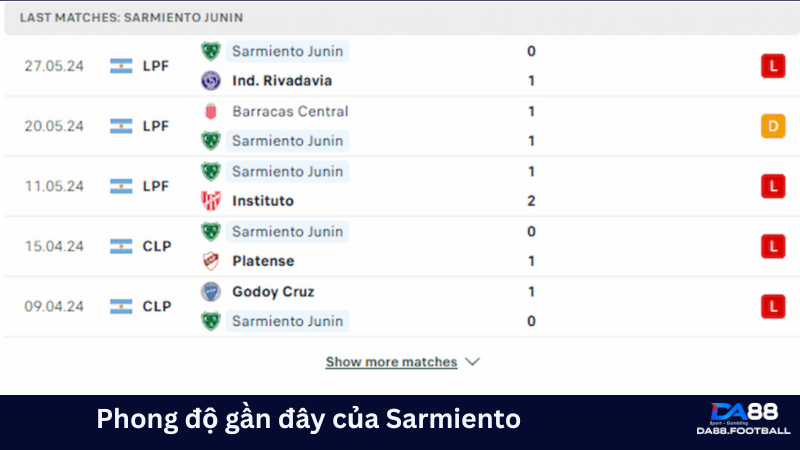Click the LPF league label on 11.05.24
The width and height of the screenshot is (800, 450).
[x=157, y=186]
